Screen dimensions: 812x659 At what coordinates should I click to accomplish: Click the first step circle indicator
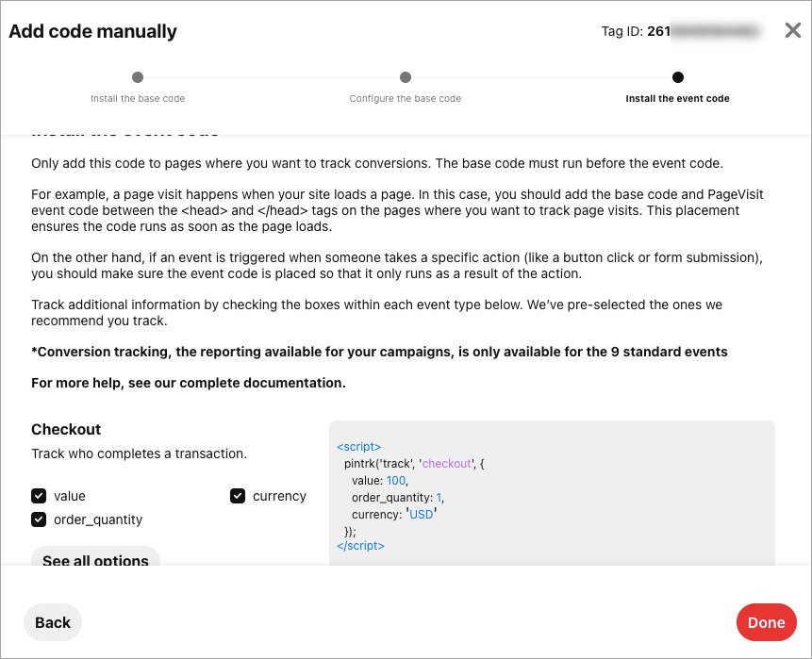[x=138, y=77]
